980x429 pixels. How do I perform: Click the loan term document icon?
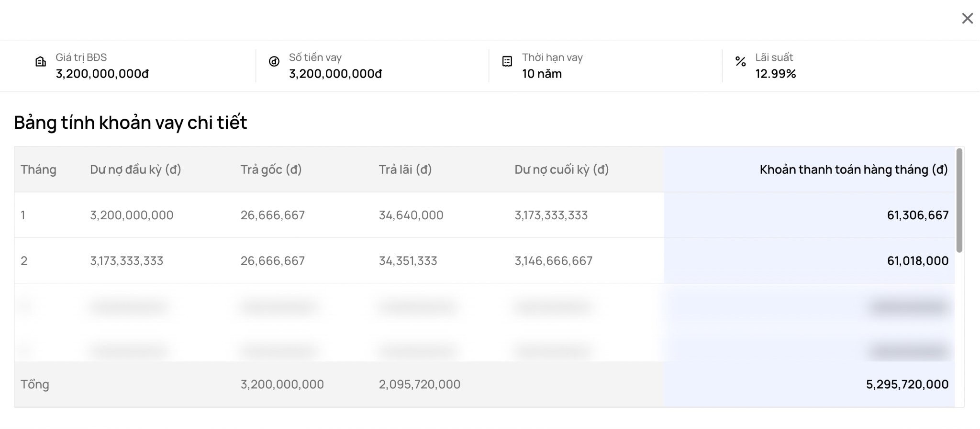pos(507,61)
